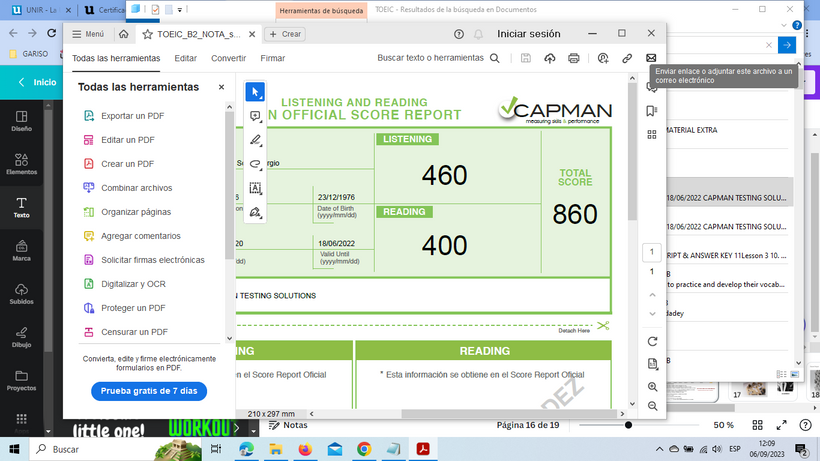Open the Acrobat Menú hamburger button

coord(87,34)
